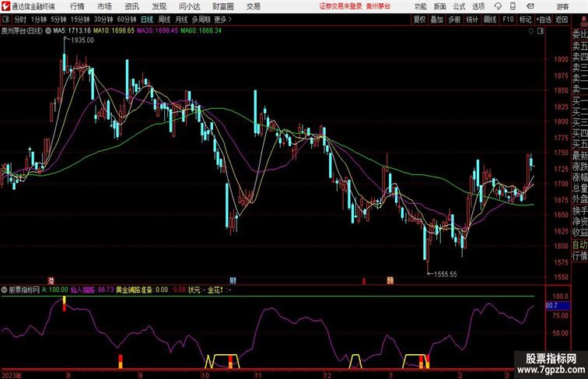This screenshot has width=588, height=379.
Task: Open the 公式 menu
Action: [459, 6]
